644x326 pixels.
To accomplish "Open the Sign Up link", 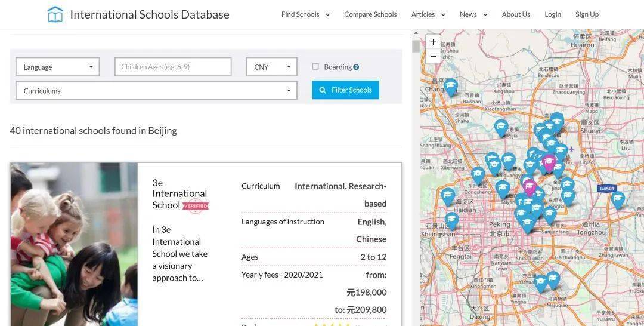I will tap(587, 14).
